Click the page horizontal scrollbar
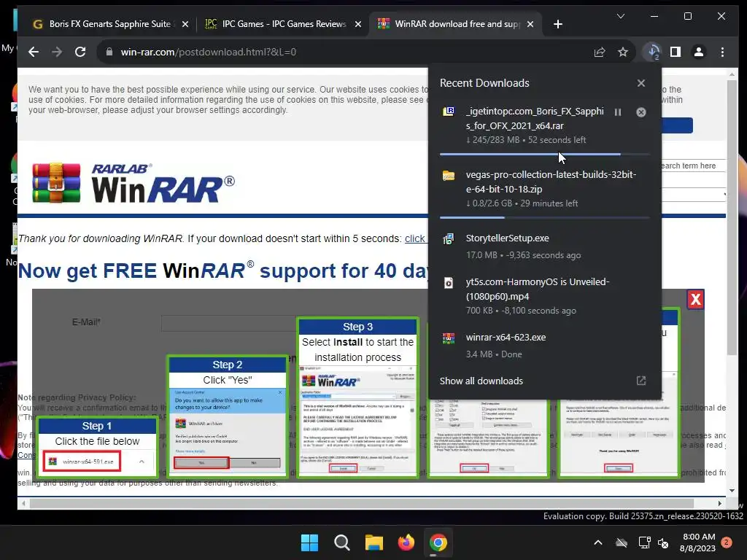 point(362,503)
